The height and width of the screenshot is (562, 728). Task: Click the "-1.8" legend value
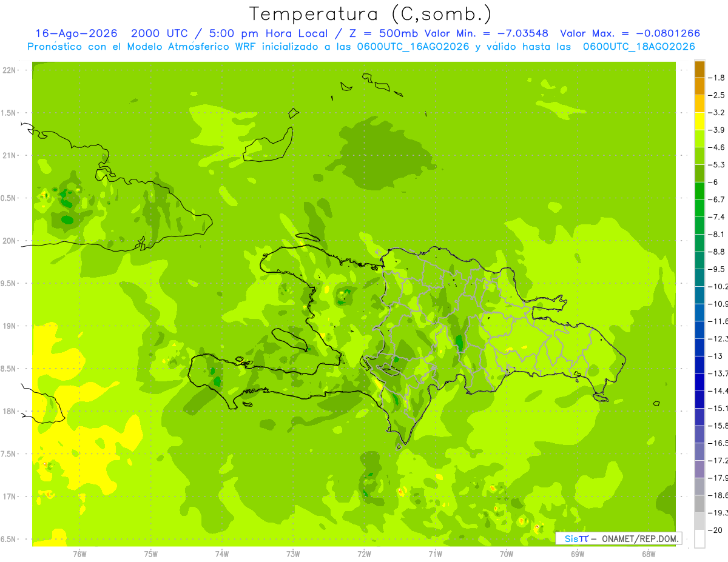(x=716, y=78)
